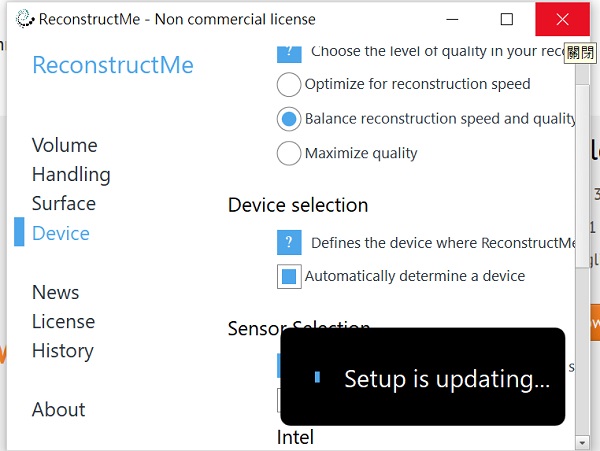
Task: Open the History page
Action: tap(63, 350)
